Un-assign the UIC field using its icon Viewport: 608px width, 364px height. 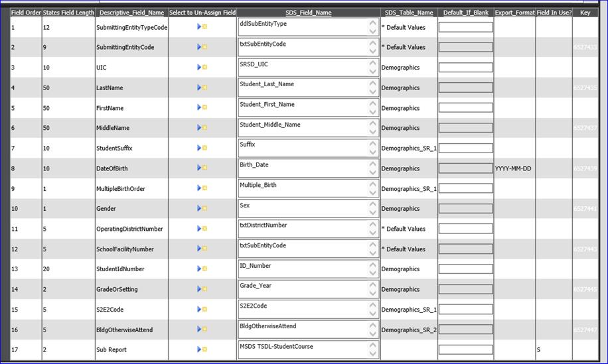pos(202,68)
